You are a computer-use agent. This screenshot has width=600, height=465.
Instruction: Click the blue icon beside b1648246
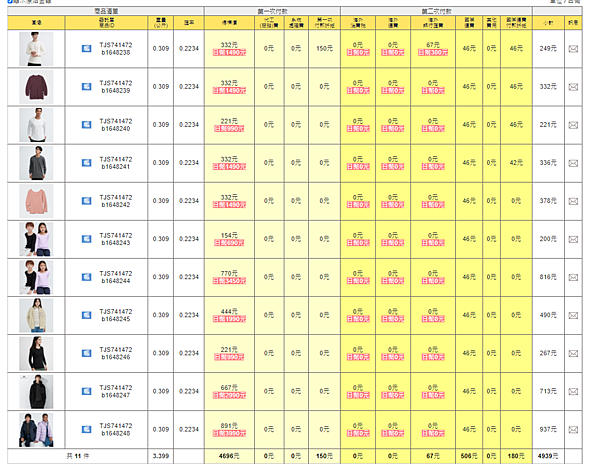pyautogui.click(x=86, y=353)
